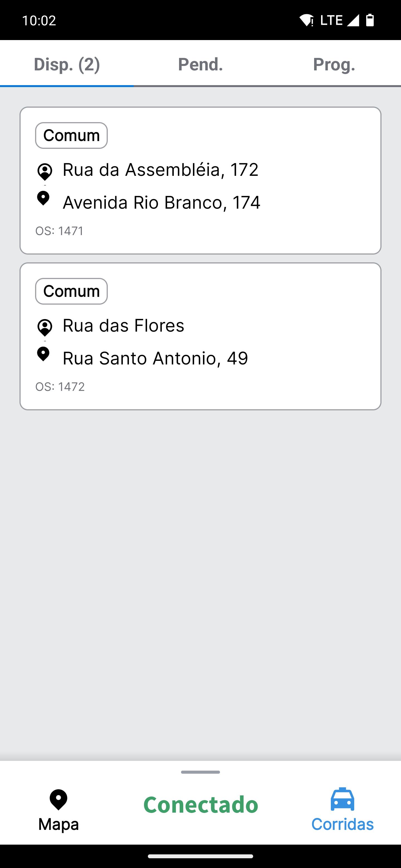Open ride to Avenida Rio Branco, 174
The image size is (401, 868).
tap(162, 203)
